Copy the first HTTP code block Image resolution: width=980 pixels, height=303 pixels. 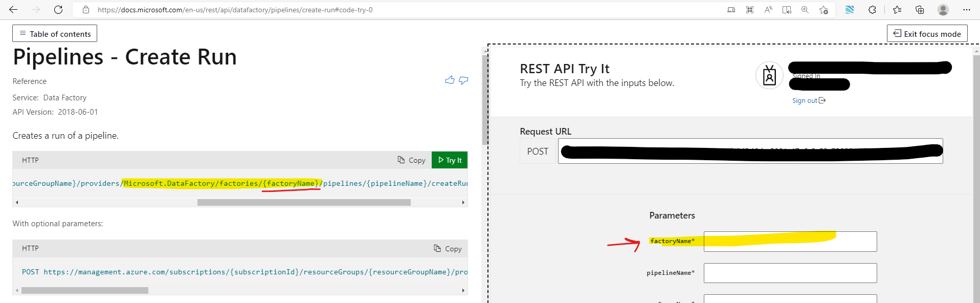(411, 160)
